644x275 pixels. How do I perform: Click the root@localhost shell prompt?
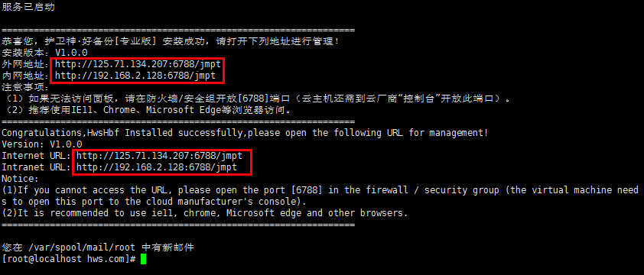pos(69,259)
